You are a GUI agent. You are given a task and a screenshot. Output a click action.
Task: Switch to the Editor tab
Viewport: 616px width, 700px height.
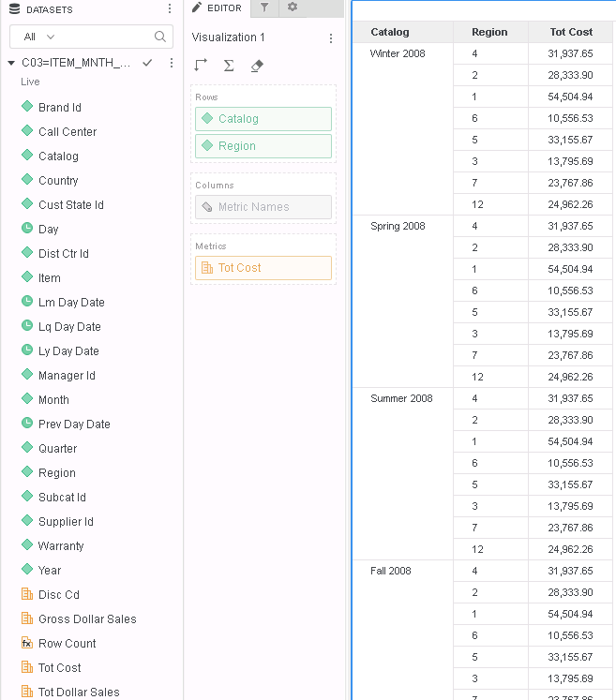click(218, 8)
